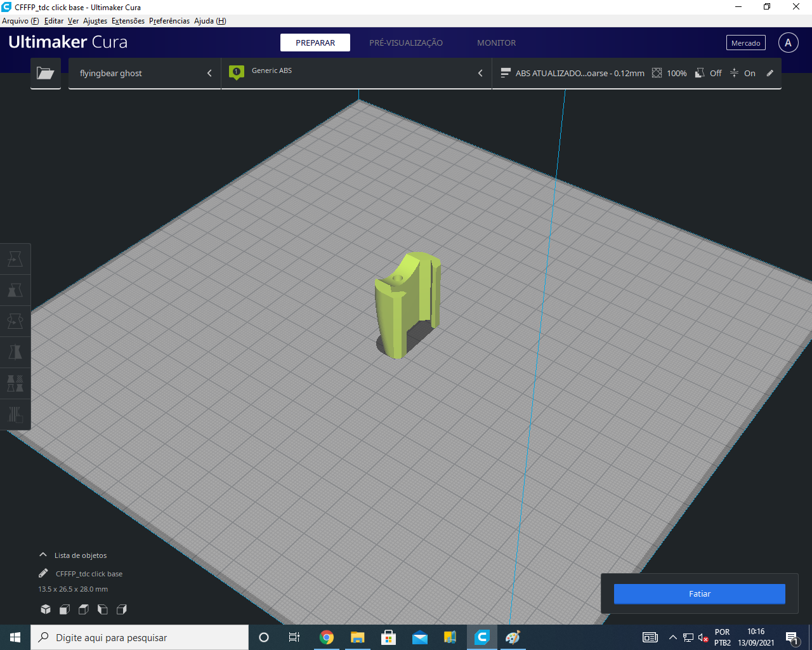Select CFFFP_tdc click base in object list
This screenshot has width=812, height=650.
(x=89, y=574)
